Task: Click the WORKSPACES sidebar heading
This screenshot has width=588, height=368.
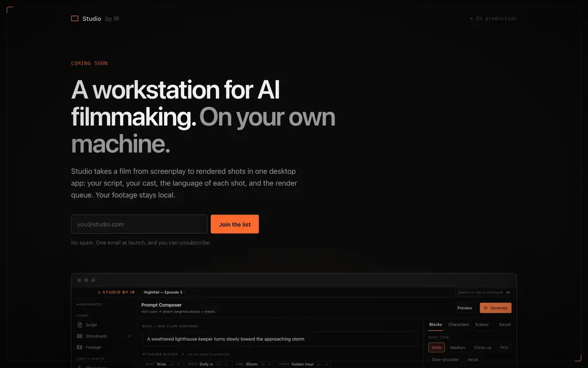Action: pos(89,305)
